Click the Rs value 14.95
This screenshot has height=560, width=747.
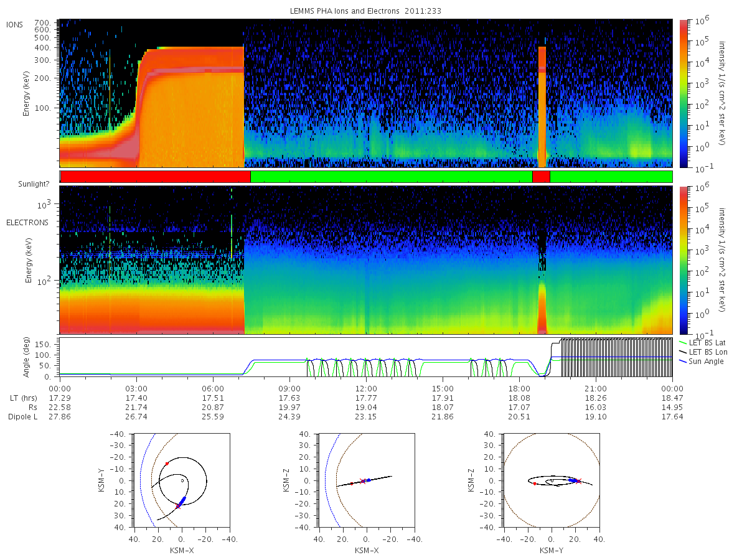(672, 407)
